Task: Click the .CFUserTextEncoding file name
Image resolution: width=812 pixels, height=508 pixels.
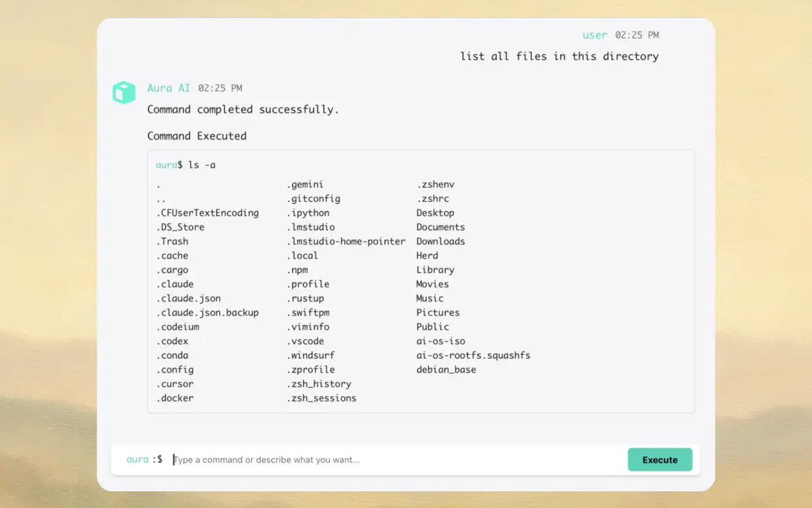Action: tap(208, 213)
